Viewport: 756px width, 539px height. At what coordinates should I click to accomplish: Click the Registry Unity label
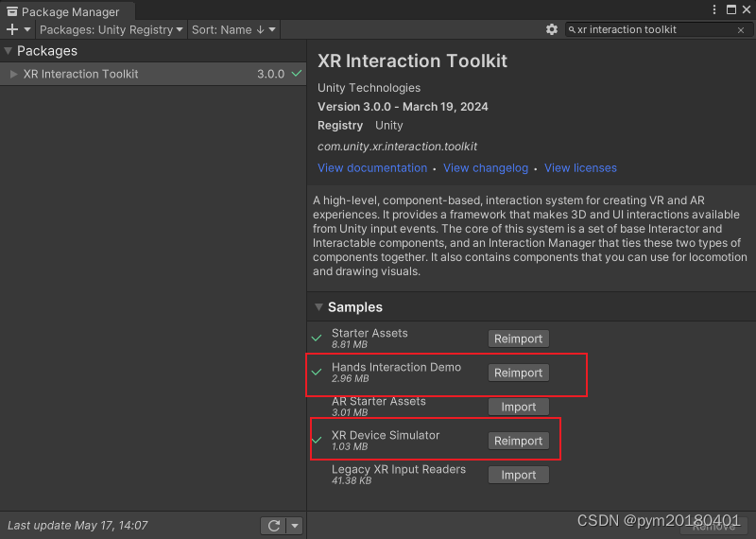pos(360,126)
